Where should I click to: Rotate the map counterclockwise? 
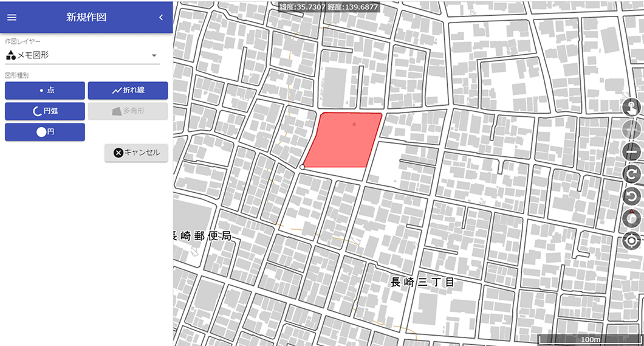point(632,196)
